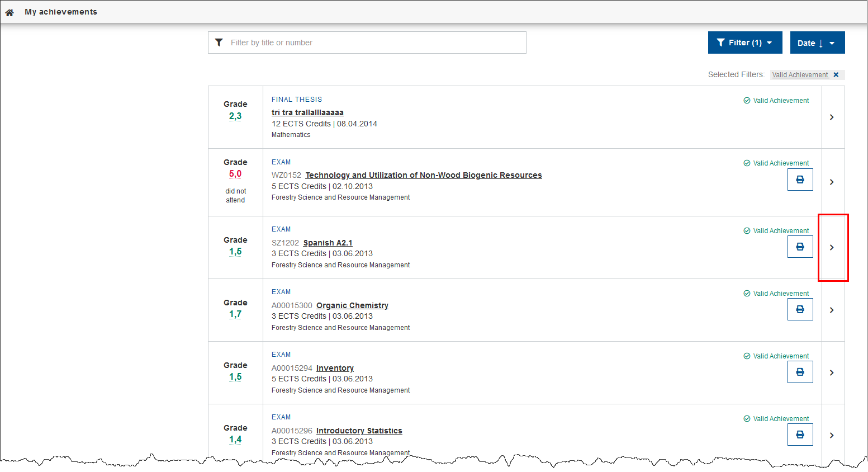Click the My achievements page title
The image size is (868, 472).
pyautogui.click(x=61, y=12)
